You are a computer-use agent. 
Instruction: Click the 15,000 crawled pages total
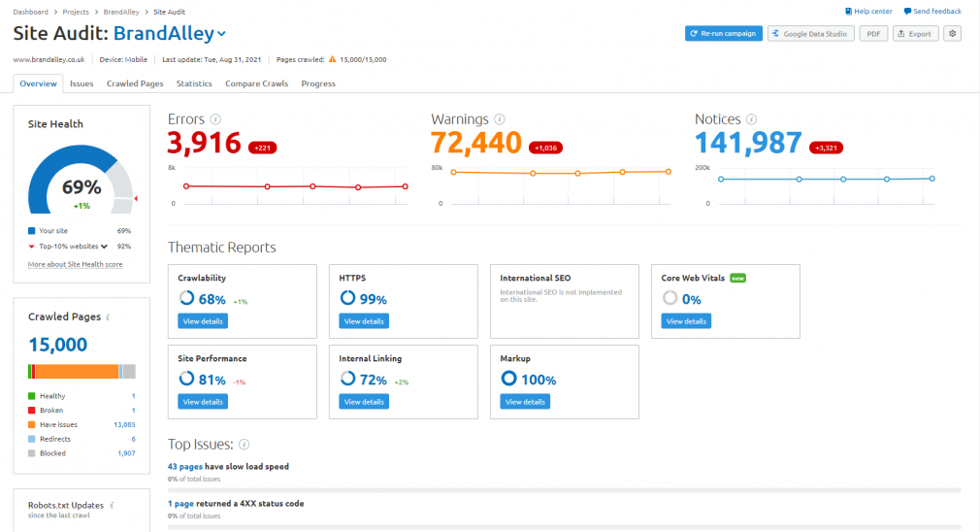[x=57, y=345]
